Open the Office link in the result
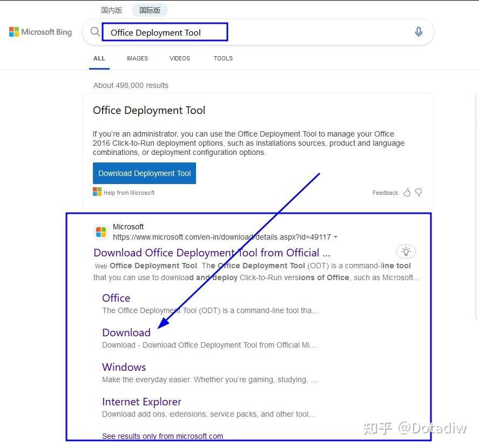The image size is (479, 448). tap(116, 298)
